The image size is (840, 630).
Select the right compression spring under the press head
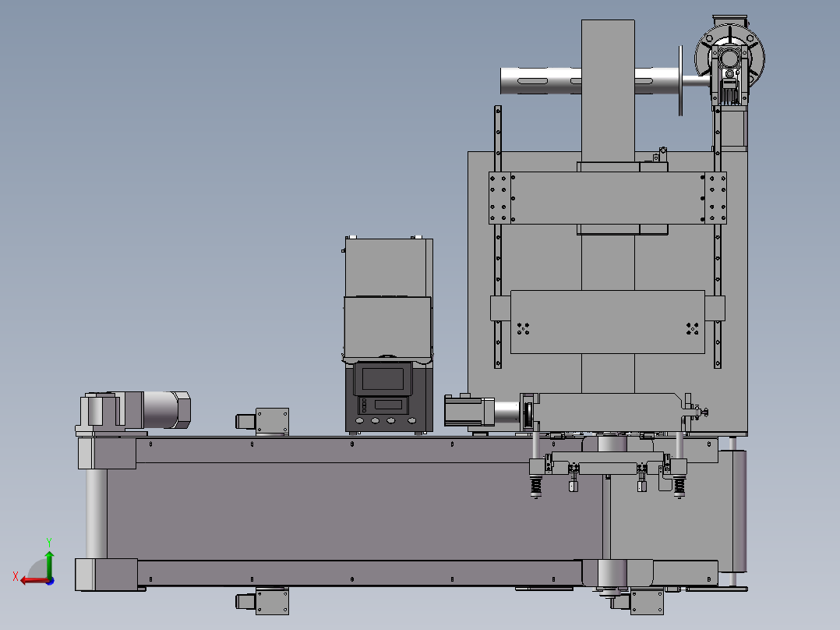click(x=679, y=487)
